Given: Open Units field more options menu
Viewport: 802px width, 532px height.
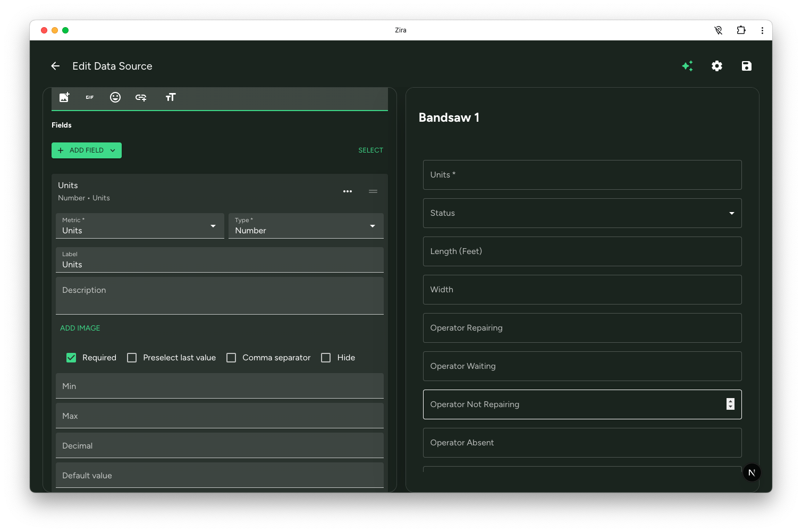Looking at the screenshot, I should click(x=348, y=191).
